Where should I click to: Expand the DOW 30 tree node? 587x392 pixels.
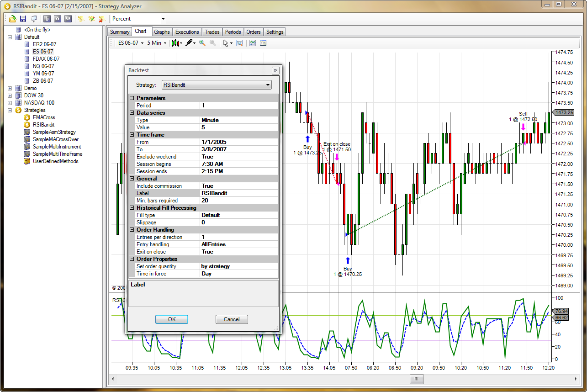(x=10, y=95)
